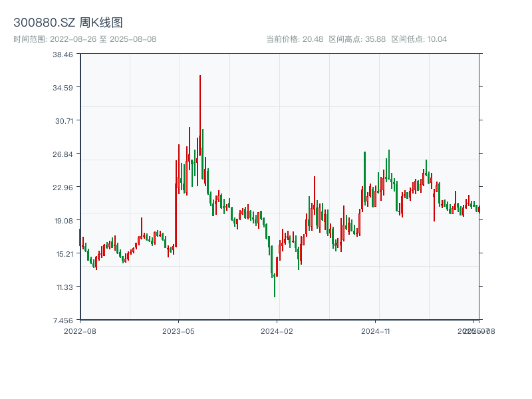Click the y-axis label 15.21
Viewport: 532px width, 399px height.
(x=65, y=254)
